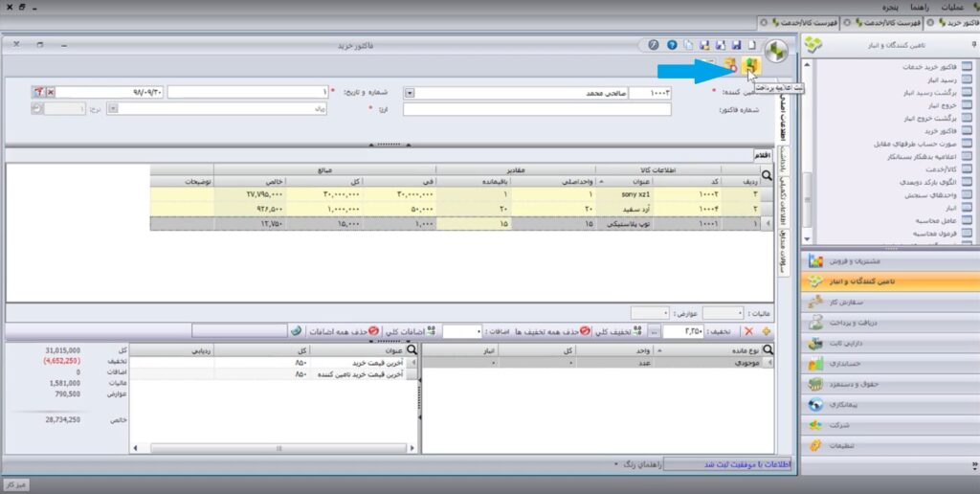This screenshot has height=494, width=980.
Task: Click the ellipsis button next to discount field
Action: (x=655, y=331)
